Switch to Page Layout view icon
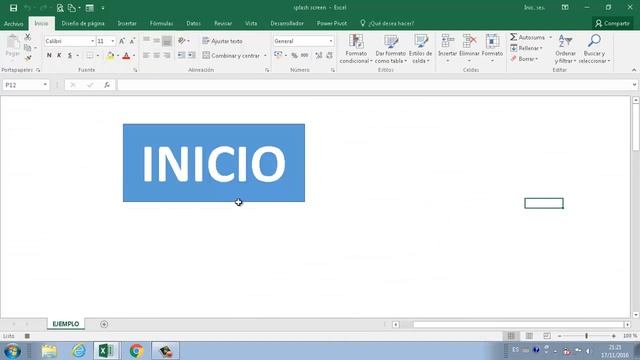Viewport: 640px width, 360px height. point(529,336)
